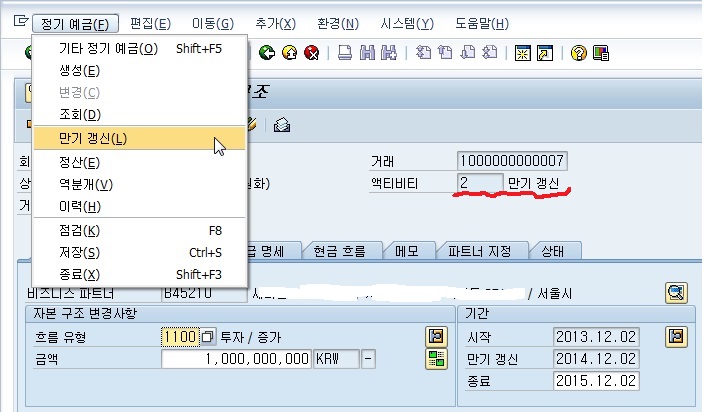
Task: Click the green table icon beside 금액
Action: click(435, 358)
